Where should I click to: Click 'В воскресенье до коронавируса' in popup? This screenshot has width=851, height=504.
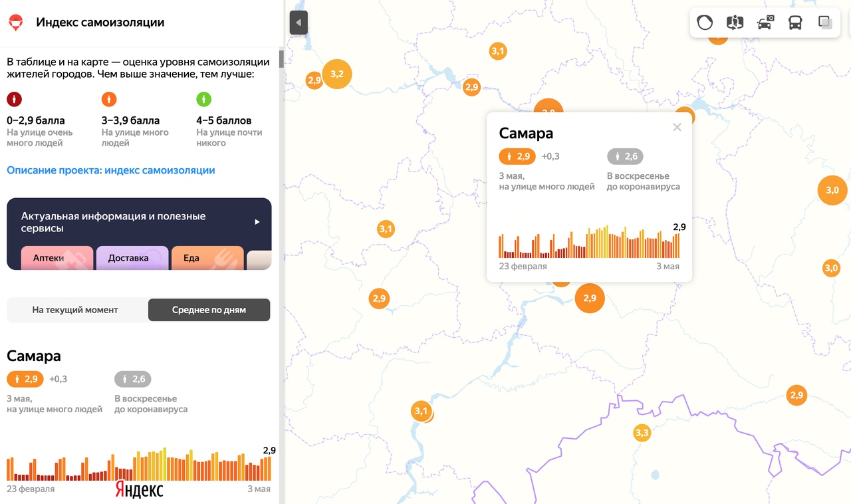pos(644,182)
